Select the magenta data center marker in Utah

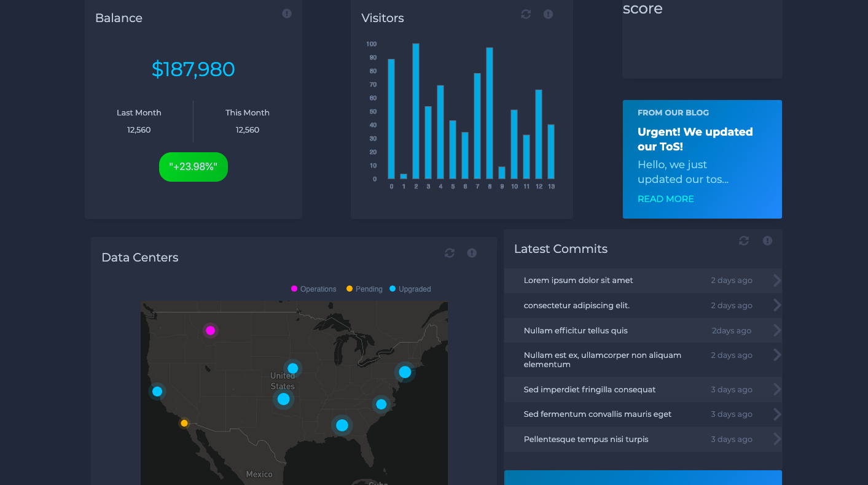pos(211,330)
